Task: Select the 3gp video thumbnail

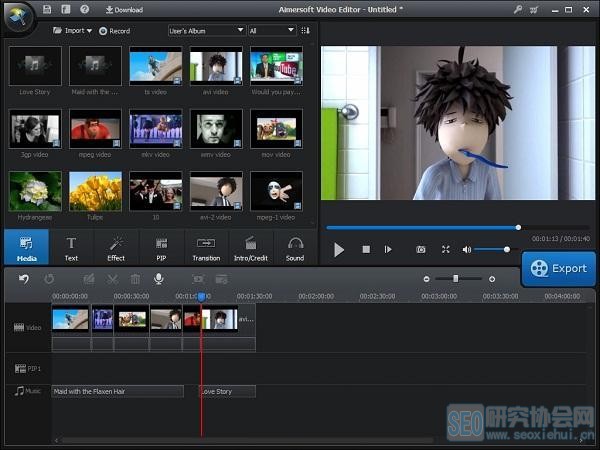Action: 35,129
